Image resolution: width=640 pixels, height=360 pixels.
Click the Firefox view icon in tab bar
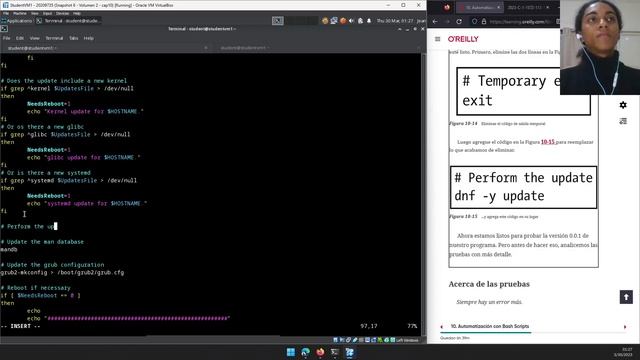click(x=447, y=7)
